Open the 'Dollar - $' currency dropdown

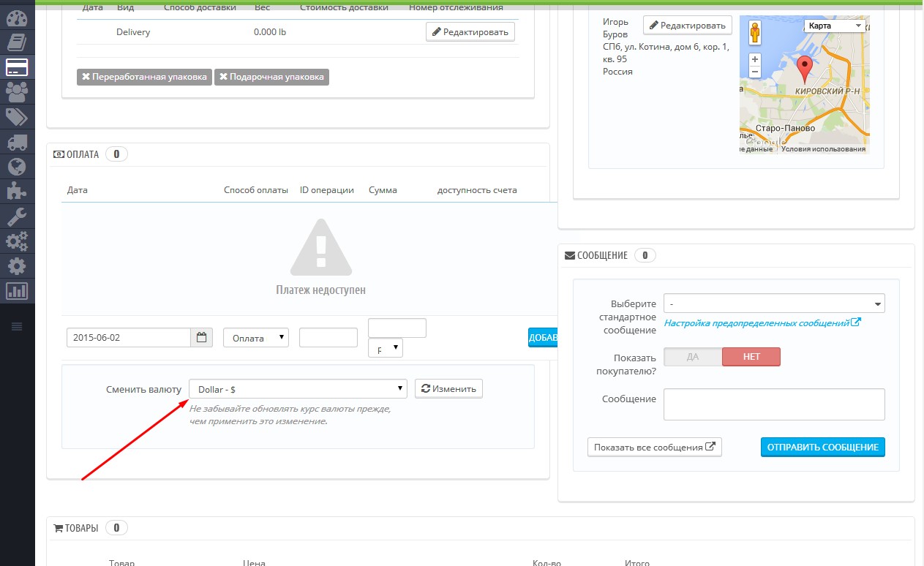click(x=298, y=389)
